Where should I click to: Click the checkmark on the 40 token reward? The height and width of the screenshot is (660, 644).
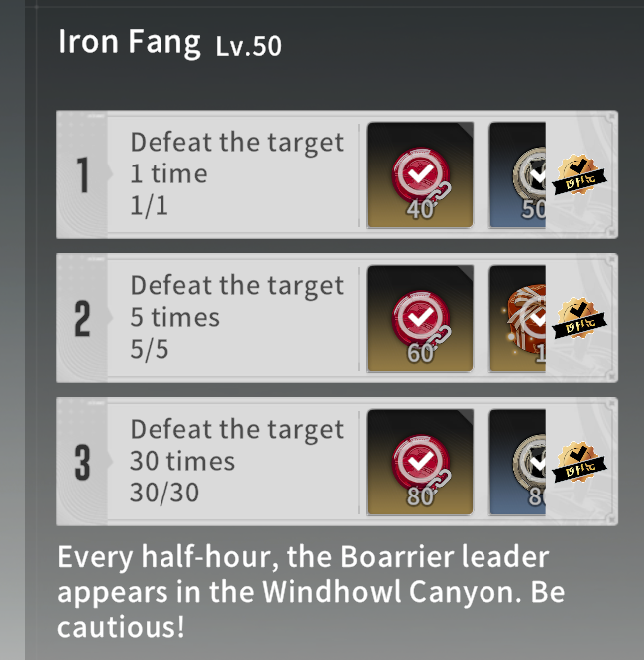tap(420, 173)
